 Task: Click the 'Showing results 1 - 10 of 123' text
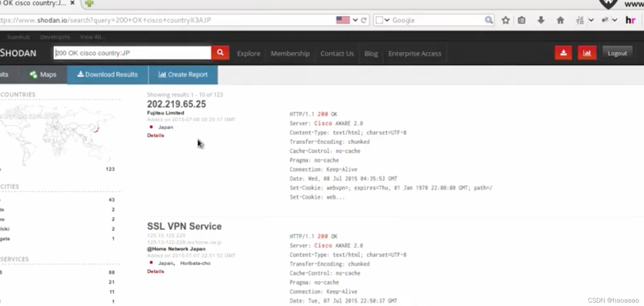click(x=185, y=95)
